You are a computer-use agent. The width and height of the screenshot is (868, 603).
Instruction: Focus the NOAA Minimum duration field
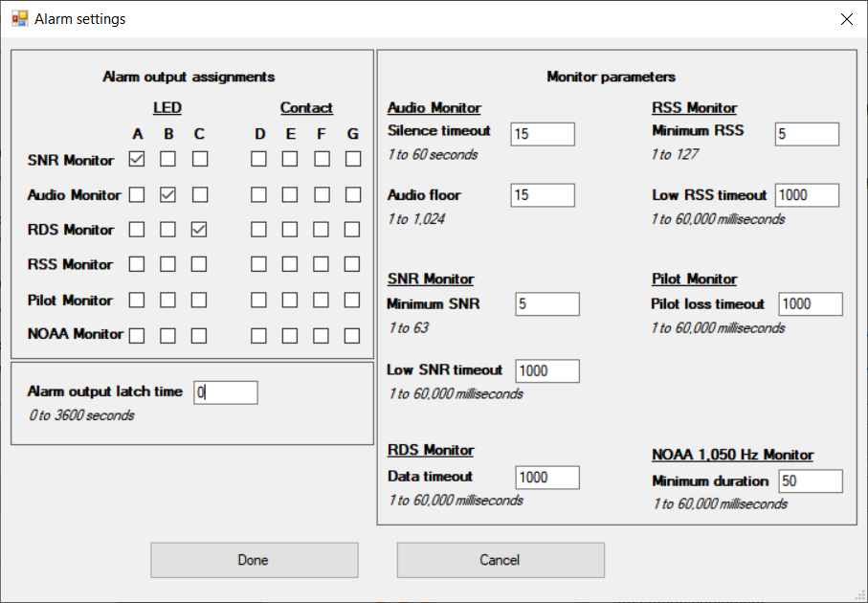811,481
